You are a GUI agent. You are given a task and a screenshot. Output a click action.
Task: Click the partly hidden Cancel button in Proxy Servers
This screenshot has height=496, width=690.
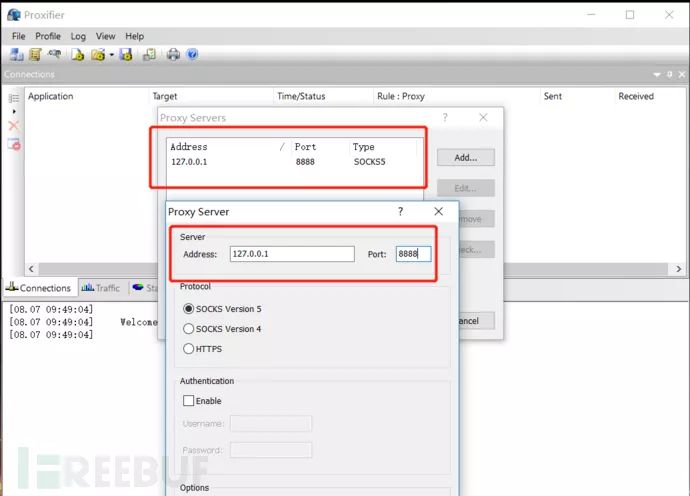coord(477,321)
